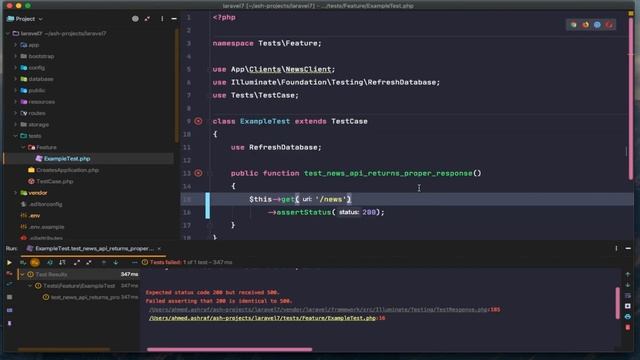Toggle the orange show-ignored tests filter
The width and height of the screenshot is (640, 360).
[x=35, y=262]
